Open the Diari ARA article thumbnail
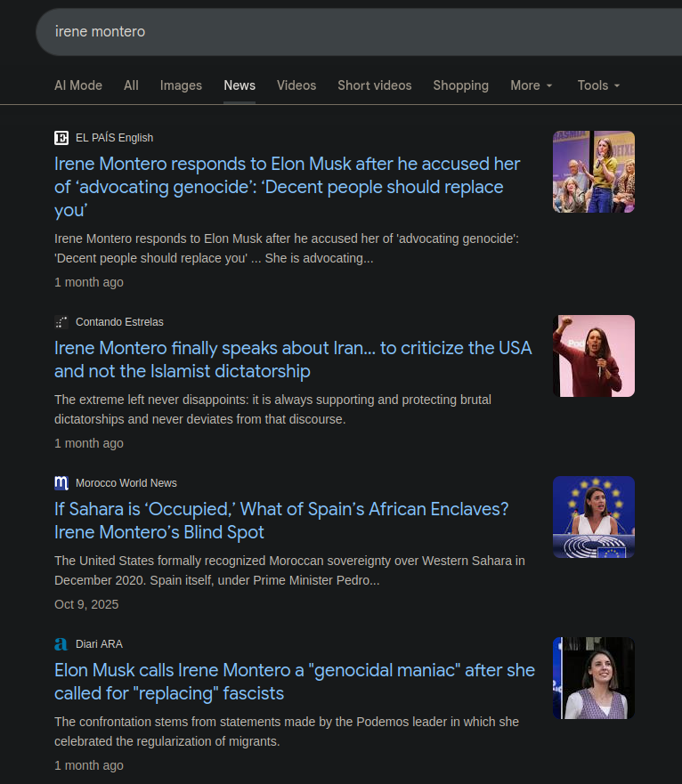 point(594,678)
